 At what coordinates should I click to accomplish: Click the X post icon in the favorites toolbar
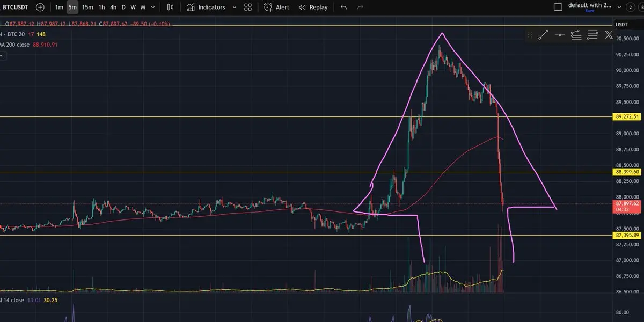pyautogui.click(x=609, y=35)
